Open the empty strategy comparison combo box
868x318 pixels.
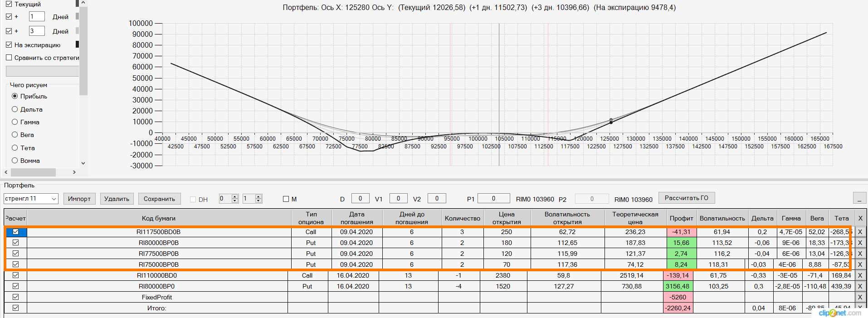(42, 71)
